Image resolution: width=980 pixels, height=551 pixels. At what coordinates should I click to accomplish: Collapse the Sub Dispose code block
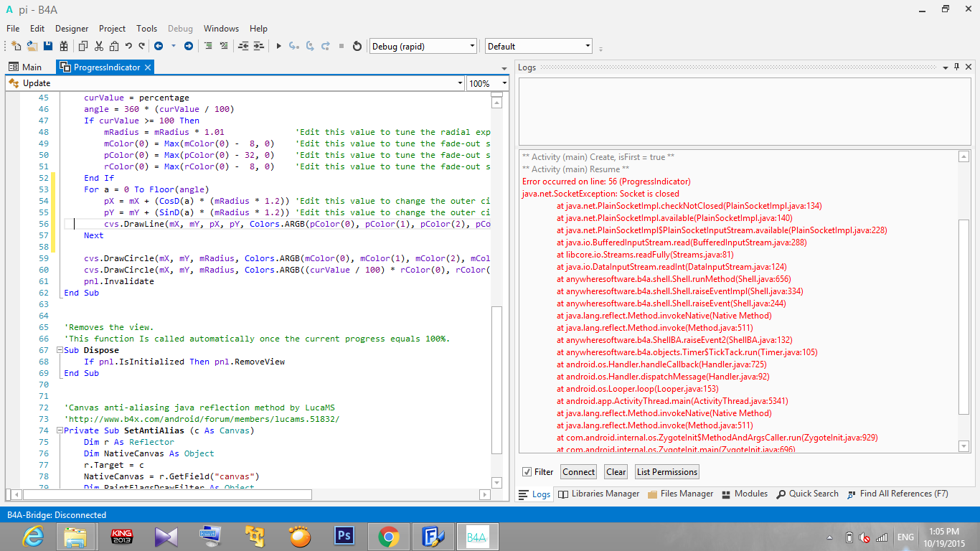(60, 350)
